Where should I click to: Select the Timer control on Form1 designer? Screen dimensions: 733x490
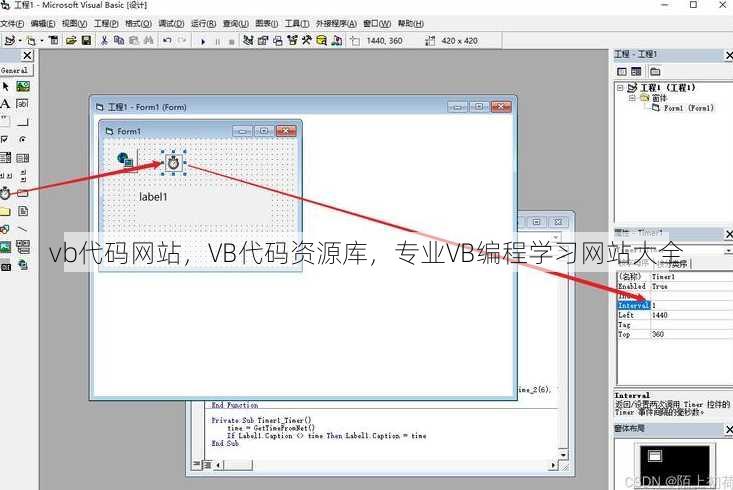(173, 163)
